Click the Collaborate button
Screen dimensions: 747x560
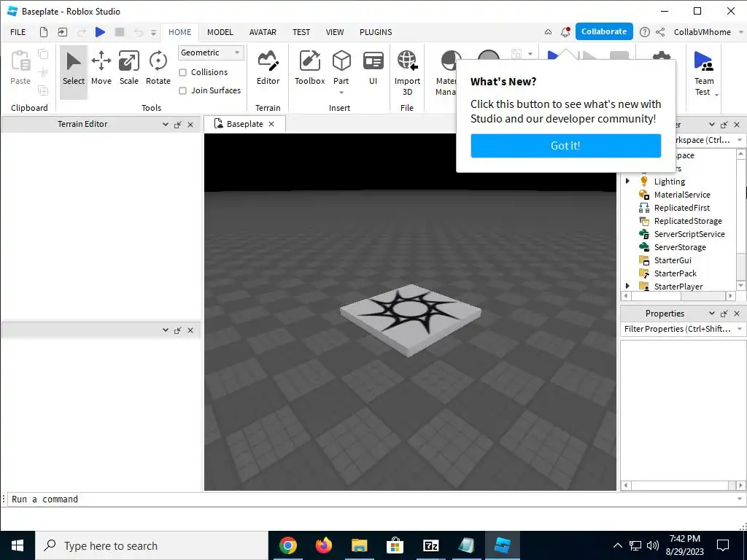(x=604, y=31)
